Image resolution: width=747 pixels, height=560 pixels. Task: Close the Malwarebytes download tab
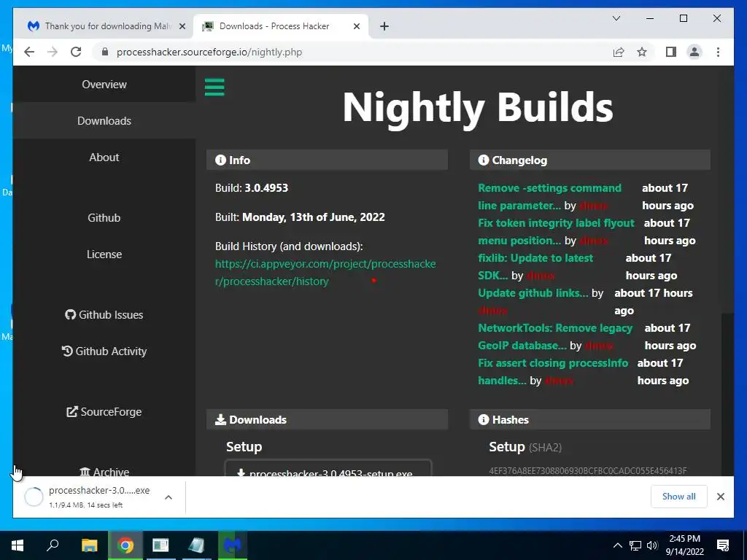[182, 26]
